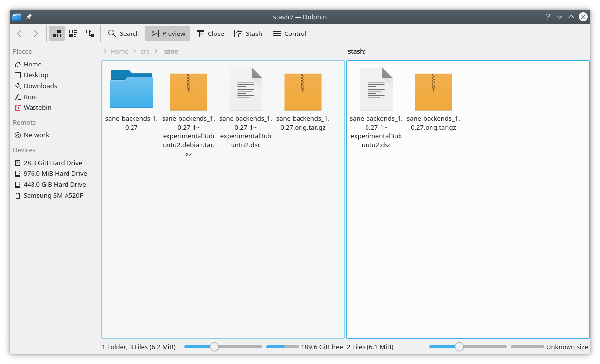Image resolution: width=600 pixels, height=364 pixels.
Task: Select the .dsc file in stash pane
Action: [x=376, y=90]
